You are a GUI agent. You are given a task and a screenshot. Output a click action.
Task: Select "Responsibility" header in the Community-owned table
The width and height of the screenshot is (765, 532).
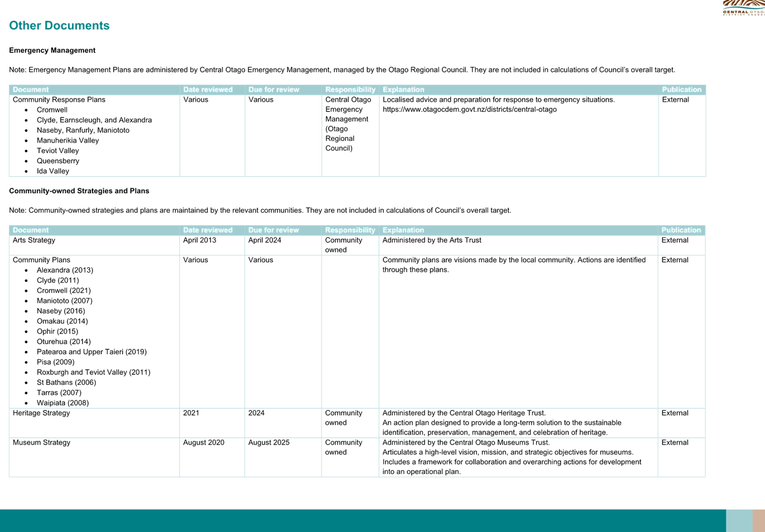(350, 230)
